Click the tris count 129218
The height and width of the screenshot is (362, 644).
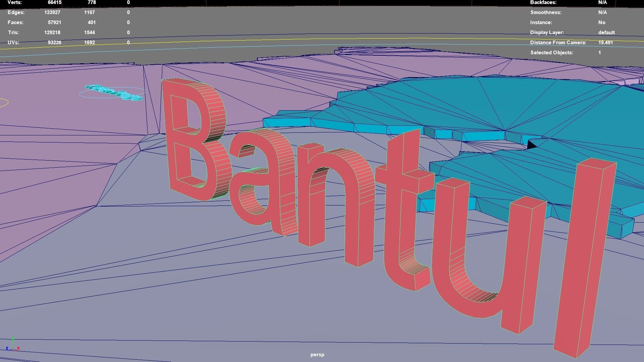click(53, 33)
